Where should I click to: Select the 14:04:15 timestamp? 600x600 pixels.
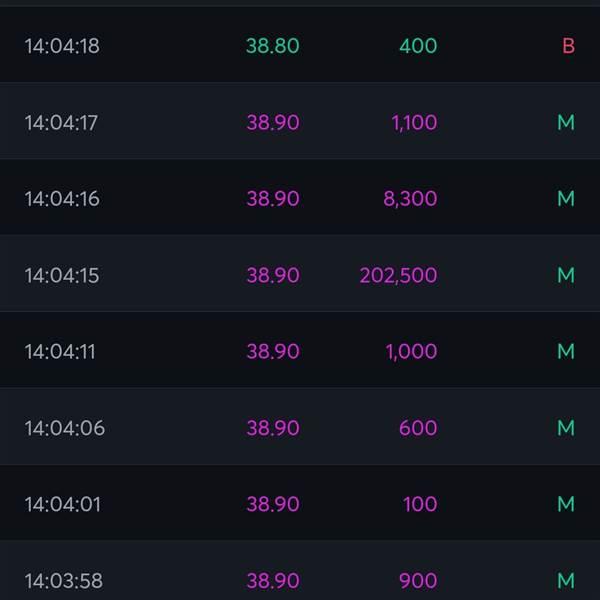62,276
